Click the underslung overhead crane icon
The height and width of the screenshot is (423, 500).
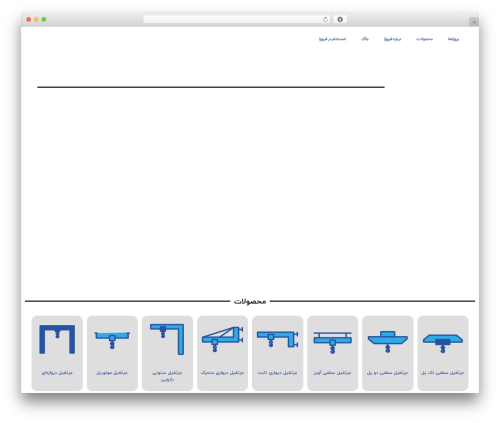coord(332,342)
